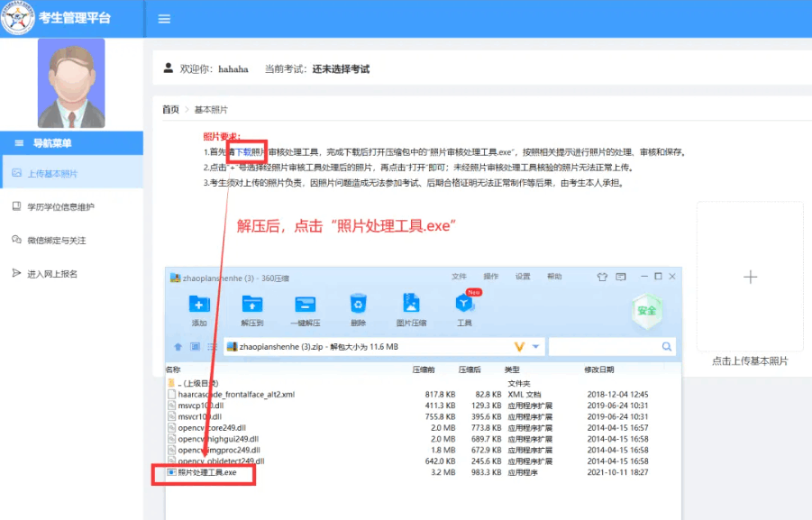Click the 删除 (Delete) trash icon
The height and width of the screenshot is (520, 812).
358,305
